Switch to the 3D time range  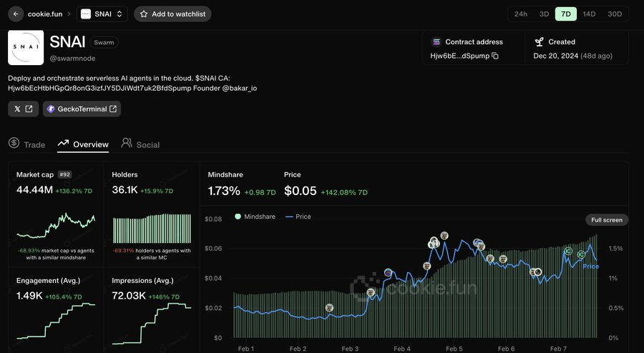pyautogui.click(x=544, y=14)
